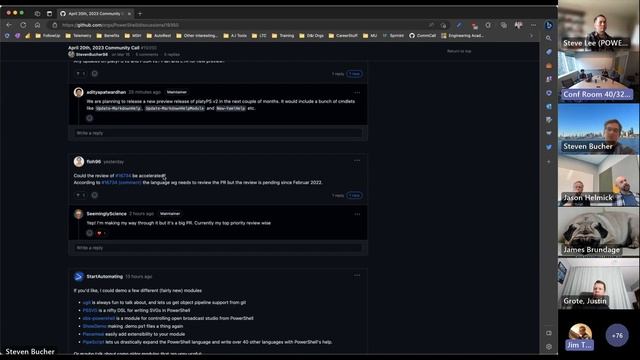Image resolution: width=640 pixels, height=360 pixels.
Task: Open options menu on SeeminglyScience reply
Action: tap(357, 214)
